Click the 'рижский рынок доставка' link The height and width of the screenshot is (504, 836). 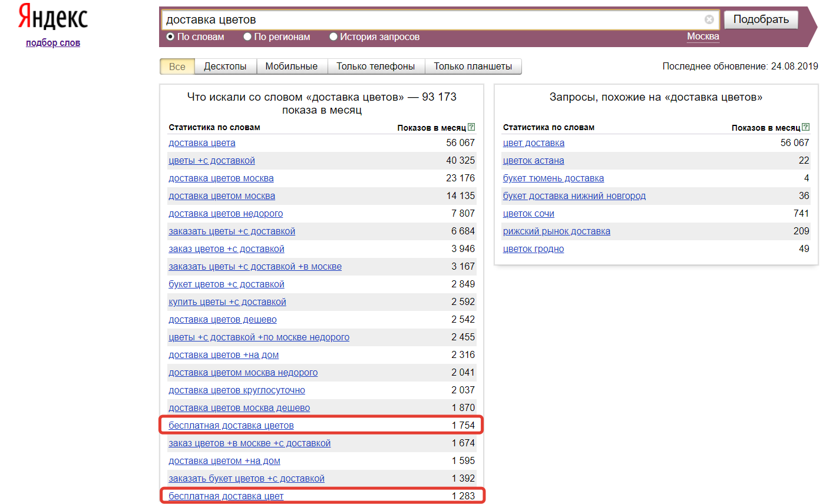556,231
